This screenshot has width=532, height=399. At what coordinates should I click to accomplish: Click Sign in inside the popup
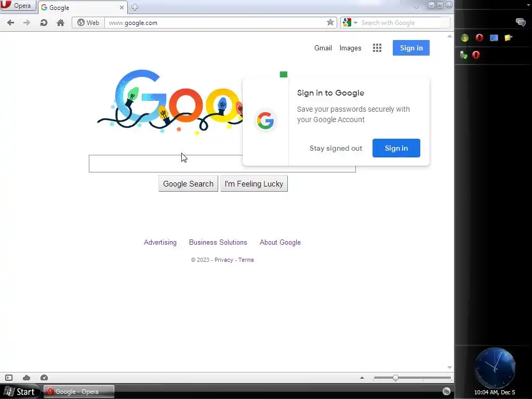(x=396, y=148)
